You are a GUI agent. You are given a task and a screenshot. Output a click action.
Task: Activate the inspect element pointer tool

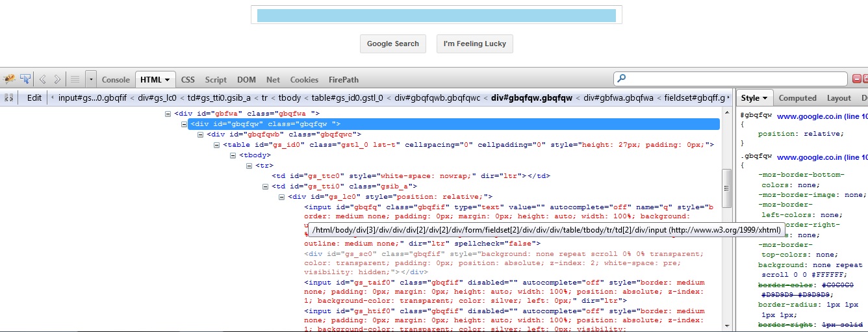(x=25, y=79)
